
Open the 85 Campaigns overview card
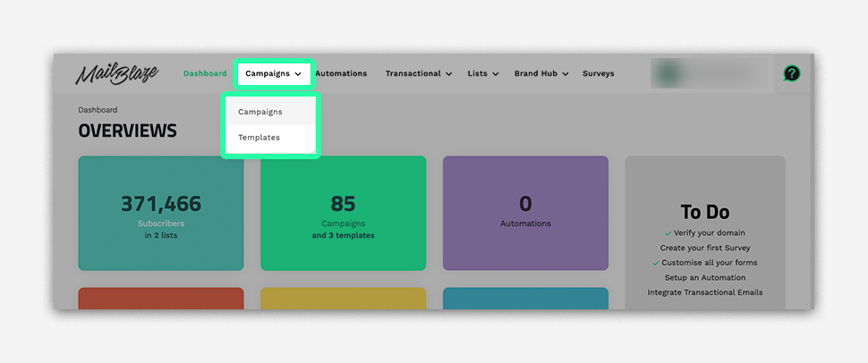343,213
